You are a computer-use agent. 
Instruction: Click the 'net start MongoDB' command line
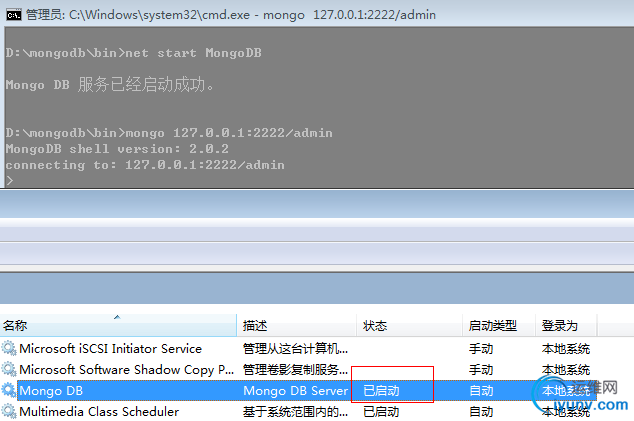click(x=134, y=53)
